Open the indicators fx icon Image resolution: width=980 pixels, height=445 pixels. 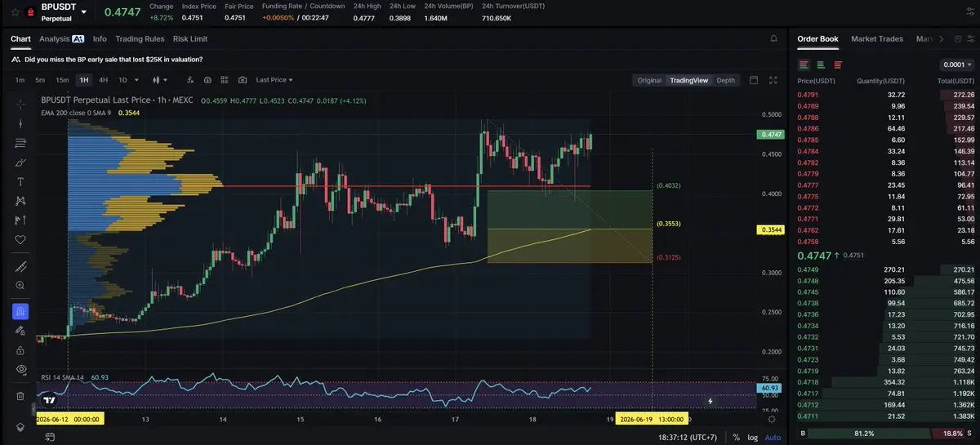pyautogui.click(x=189, y=80)
